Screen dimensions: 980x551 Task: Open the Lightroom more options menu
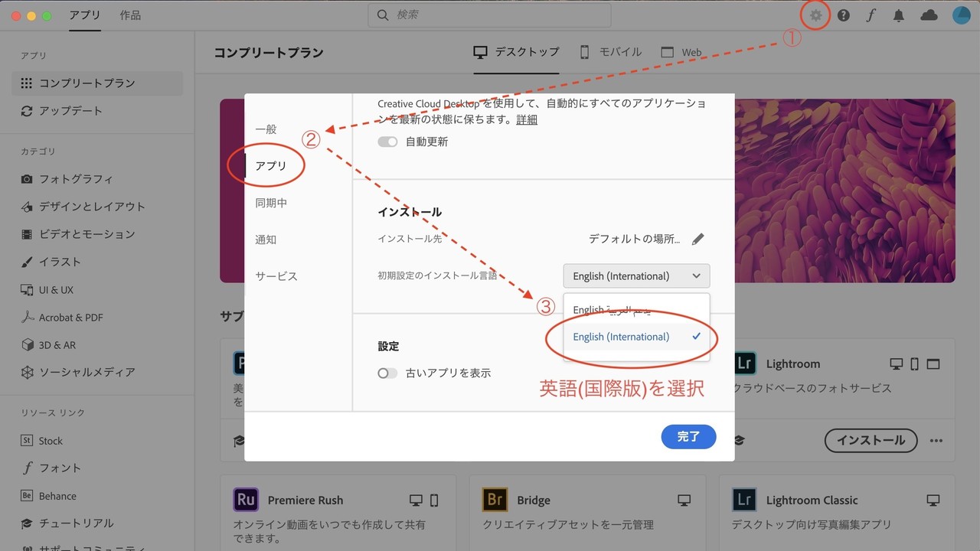coord(936,441)
